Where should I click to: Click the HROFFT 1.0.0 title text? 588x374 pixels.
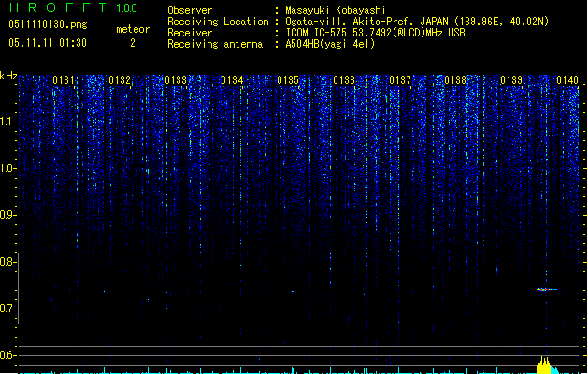coord(74,7)
